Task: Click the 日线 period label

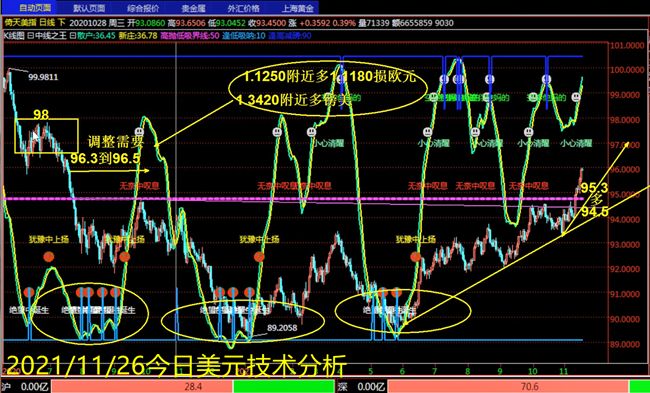Action: click(x=47, y=23)
